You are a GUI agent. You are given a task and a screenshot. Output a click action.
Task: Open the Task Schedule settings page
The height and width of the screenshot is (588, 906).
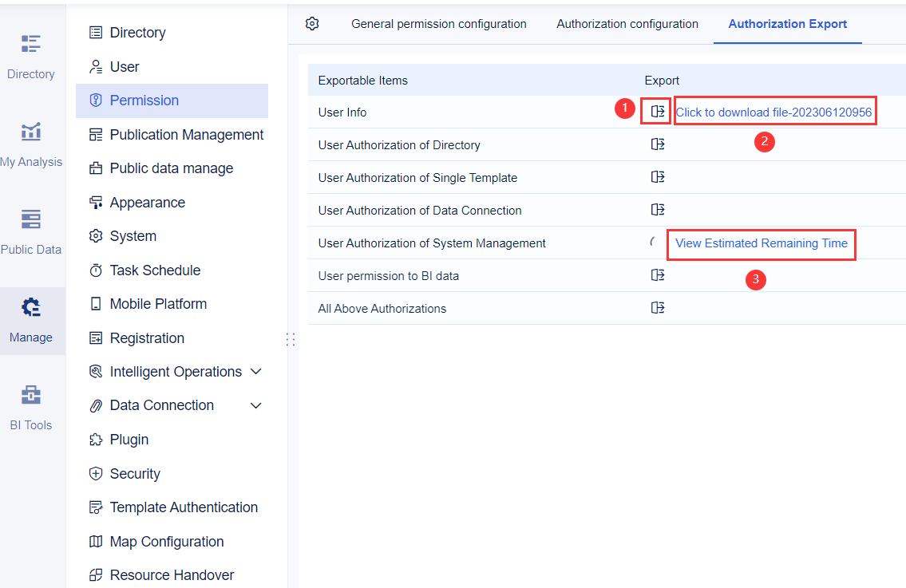click(x=156, y=270)
